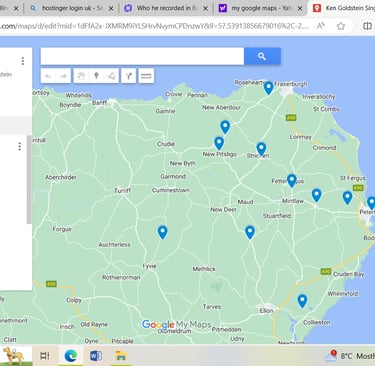The height and width of the screenshot is (366, 375).
Task: Click the Forgue label on map
Action: tap(62, 229)
